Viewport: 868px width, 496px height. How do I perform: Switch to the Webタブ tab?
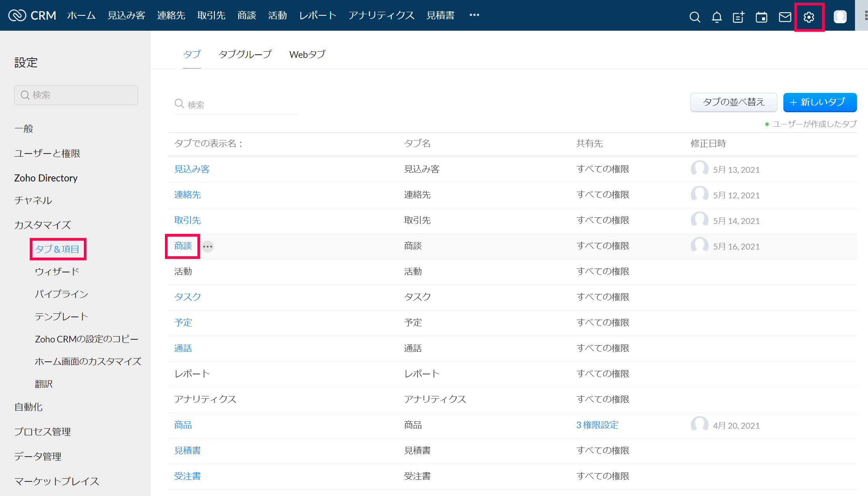pyautogui.click(x=307, y=54)
